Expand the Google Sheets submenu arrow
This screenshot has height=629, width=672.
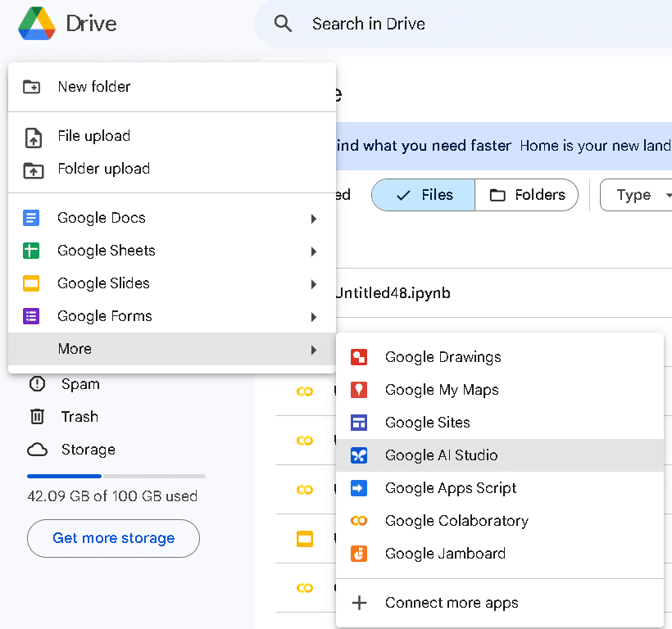314,251
